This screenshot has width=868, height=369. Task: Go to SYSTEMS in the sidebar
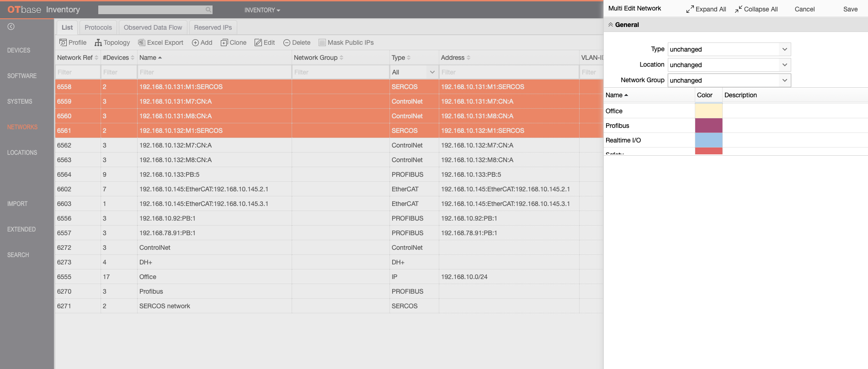pos(20,101)
